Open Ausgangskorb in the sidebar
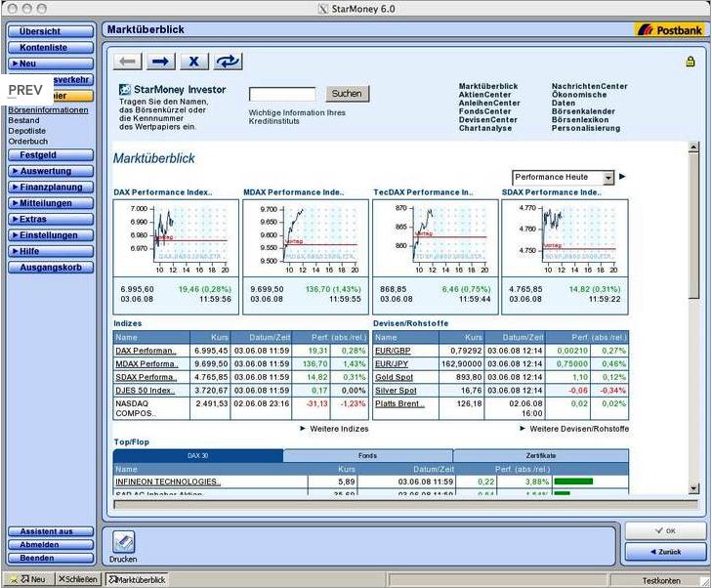This screenshot has height=588, width=712. [51, 268]
